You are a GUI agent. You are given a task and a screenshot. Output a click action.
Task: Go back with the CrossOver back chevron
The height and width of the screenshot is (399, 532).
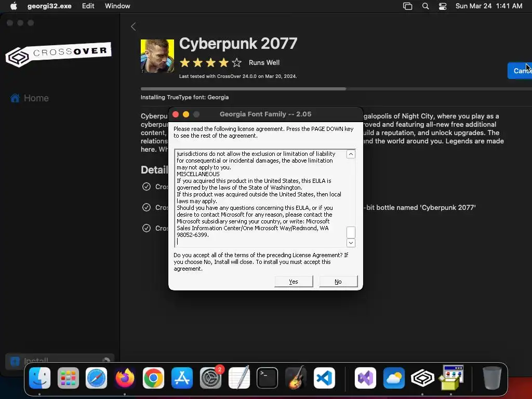[134, 26]
